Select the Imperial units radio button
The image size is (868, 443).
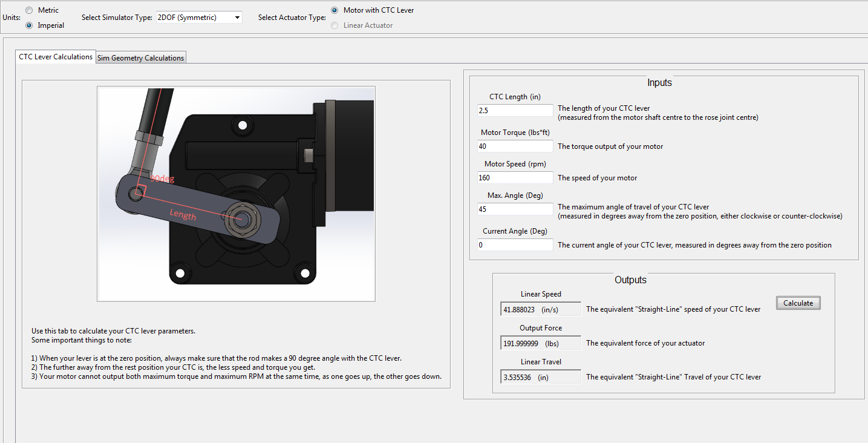(29, 25)
